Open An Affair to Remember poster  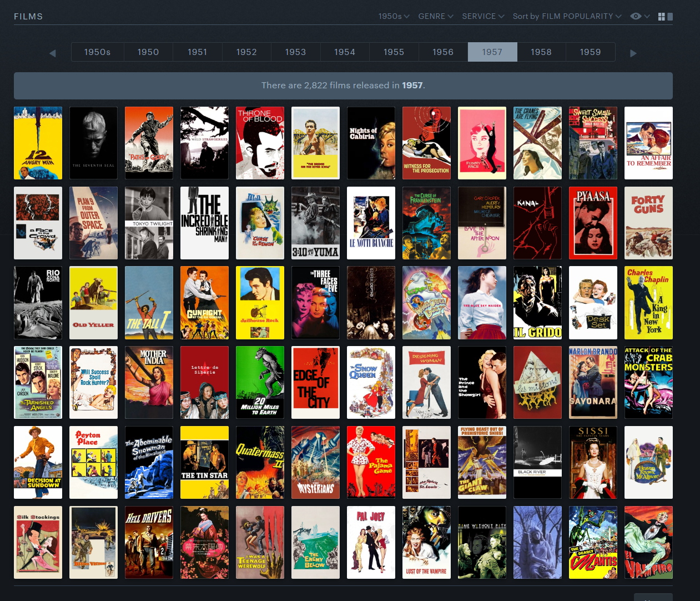[x=648, y=143]
